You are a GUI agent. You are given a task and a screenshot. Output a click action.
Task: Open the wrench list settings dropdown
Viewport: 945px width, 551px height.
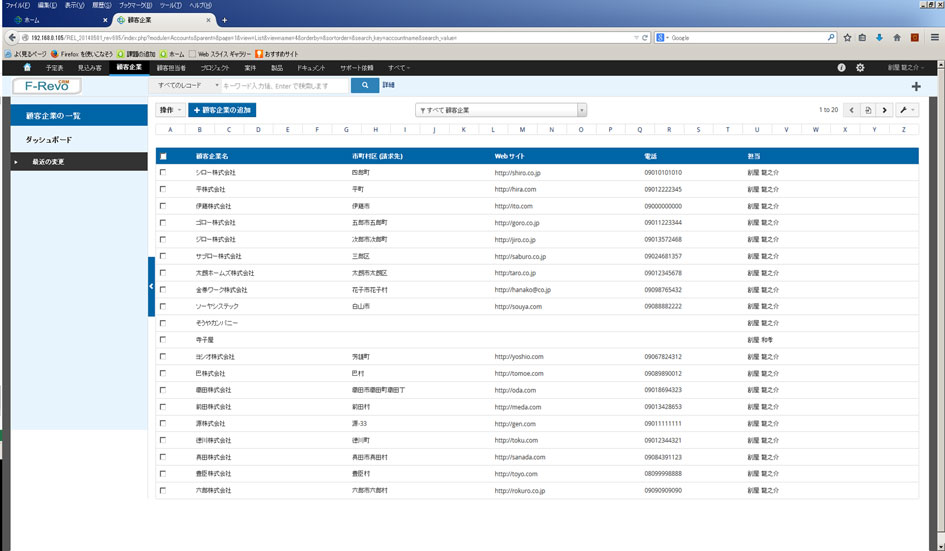pyautogui.click(x=906, y=110)
